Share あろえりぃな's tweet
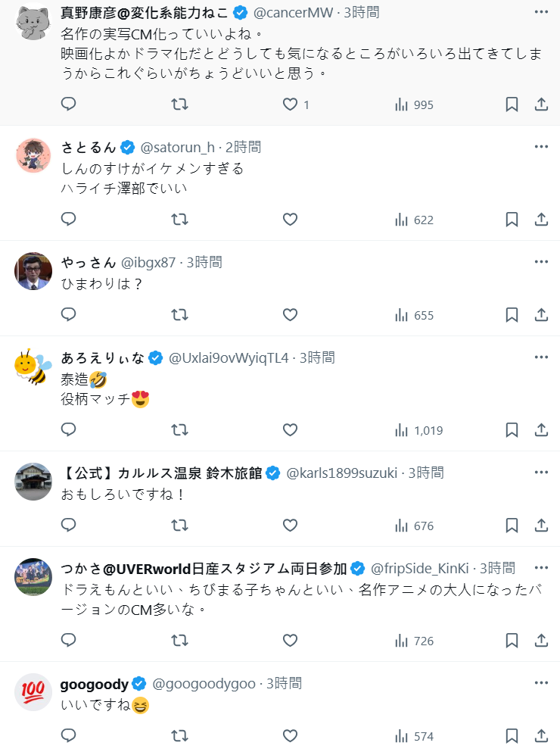 point(541,430)
